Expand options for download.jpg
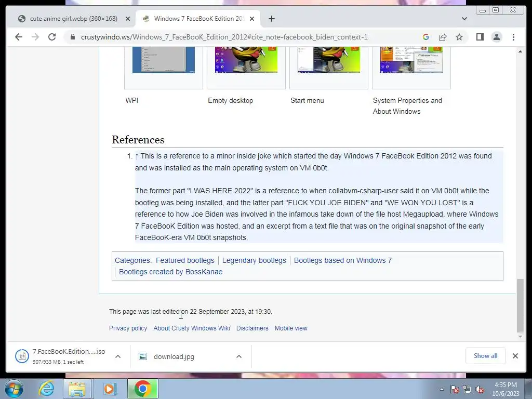The height and width of the screenshot is (399, 532). click(239, 356)
